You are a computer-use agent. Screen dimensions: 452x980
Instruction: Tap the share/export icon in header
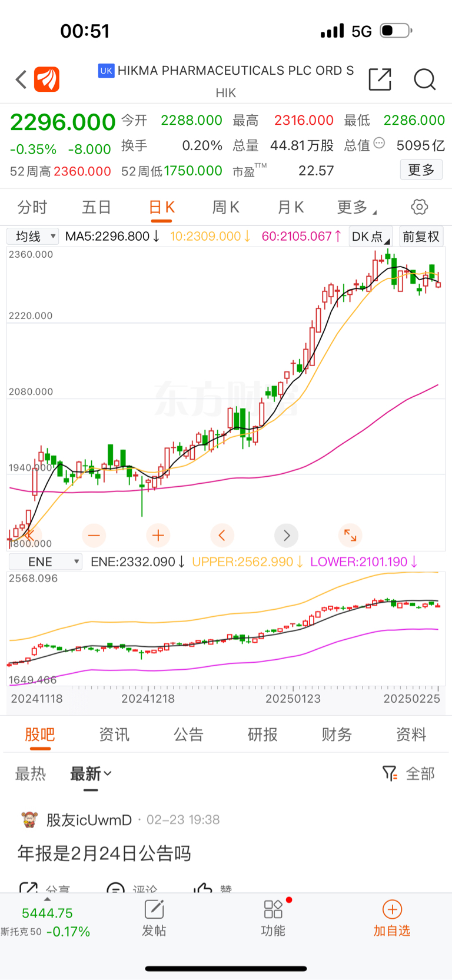click(x=380, y=79)
